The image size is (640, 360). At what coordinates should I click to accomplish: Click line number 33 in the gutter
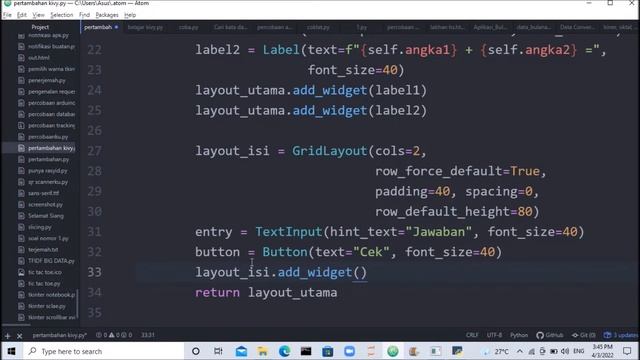94,272
